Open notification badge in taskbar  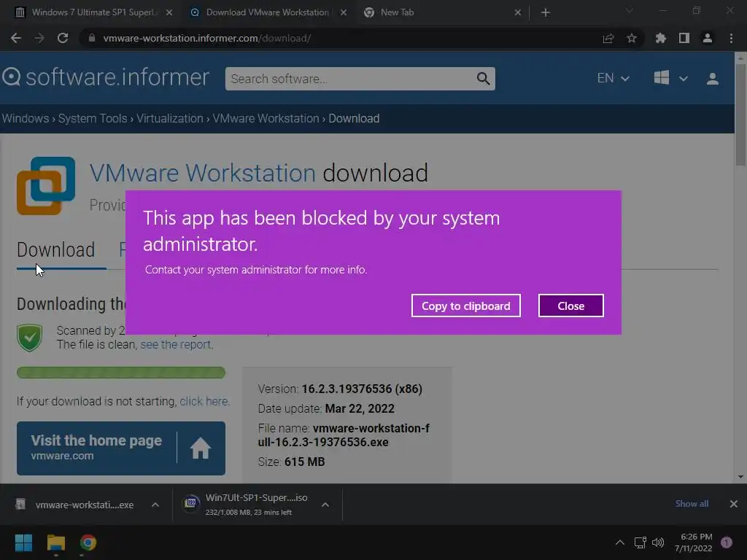click(x=726, y=542)
